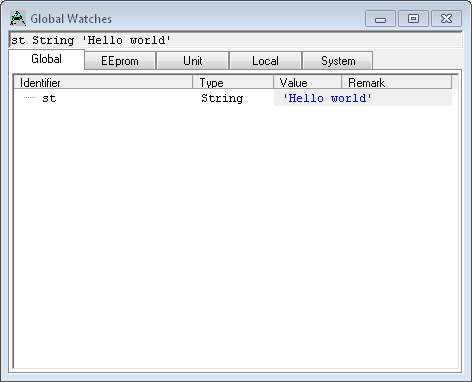Screen dimensions: 472x382
Task: Click the top info field showing st String
Action: pyautogui.click(x=236, y=40)
